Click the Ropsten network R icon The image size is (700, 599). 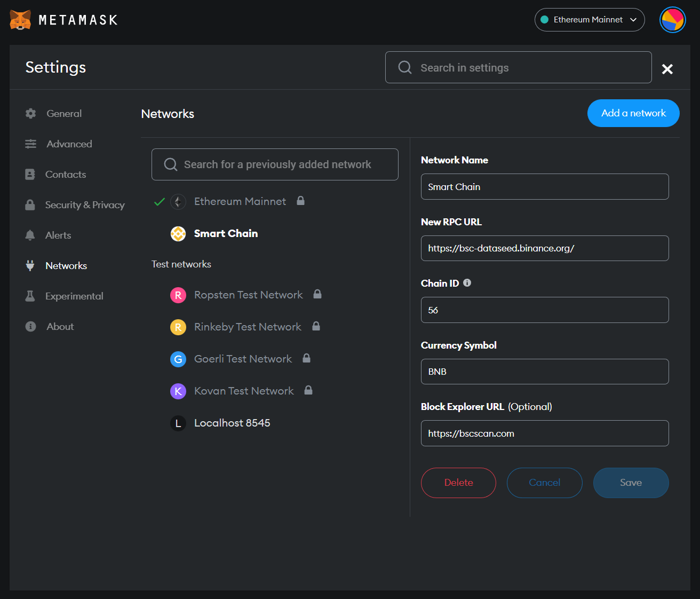point(178,295)
